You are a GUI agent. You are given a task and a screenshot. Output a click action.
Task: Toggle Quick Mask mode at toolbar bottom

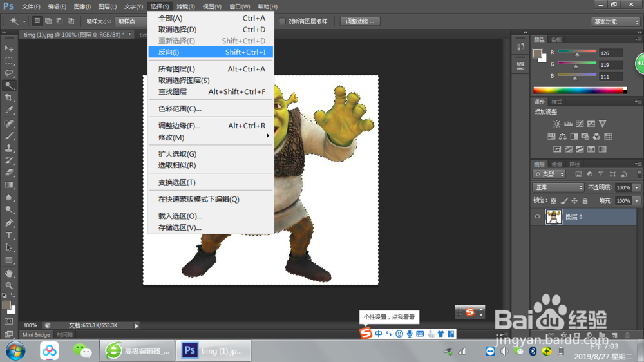pos(8,321)
